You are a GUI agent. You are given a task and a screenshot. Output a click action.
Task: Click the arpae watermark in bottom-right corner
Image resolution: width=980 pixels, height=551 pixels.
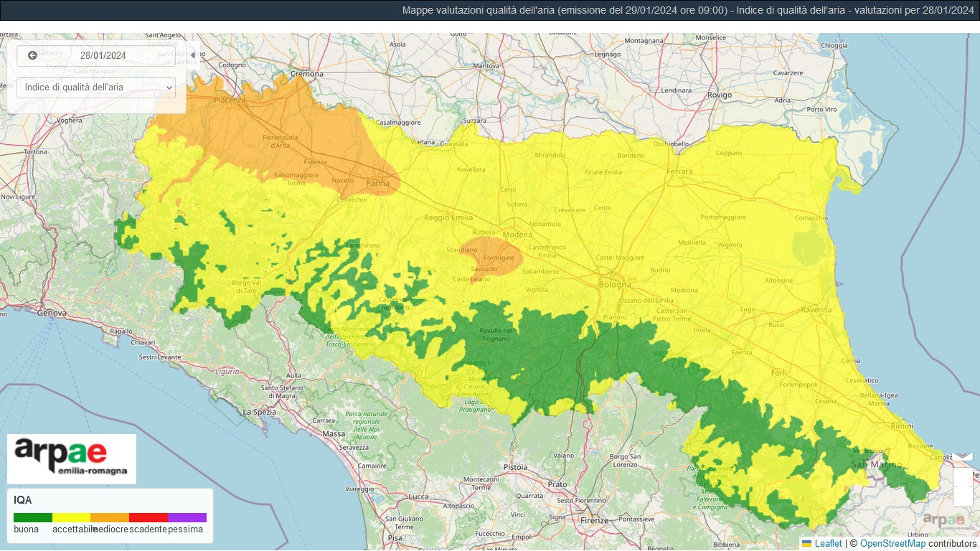(x=943, y=521)
